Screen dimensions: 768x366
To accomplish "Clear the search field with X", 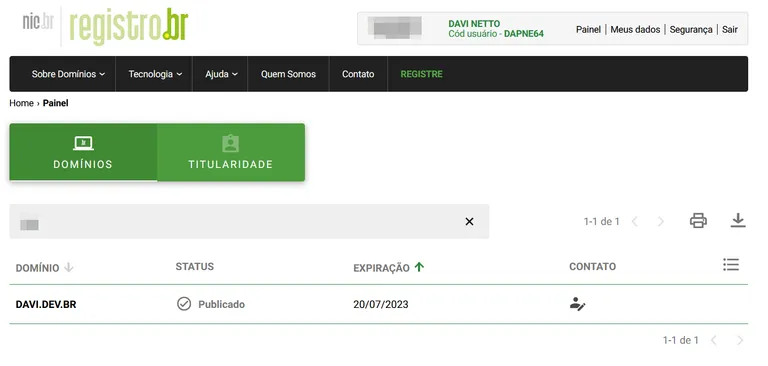I will (x=469, y=221).
